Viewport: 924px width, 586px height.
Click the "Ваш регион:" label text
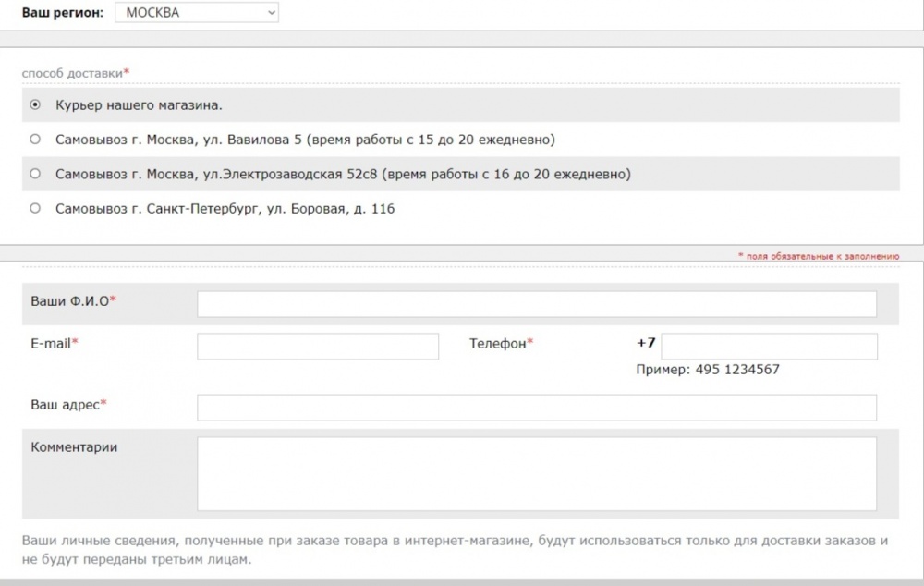coord(63,12)
